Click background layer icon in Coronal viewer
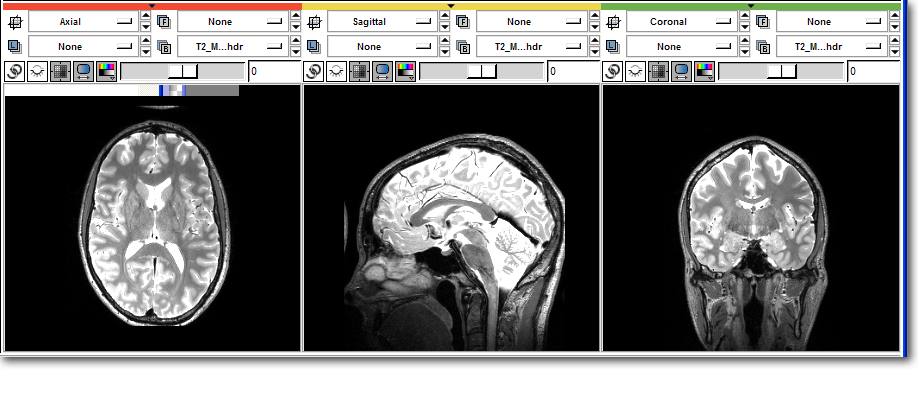 [763, 47]
